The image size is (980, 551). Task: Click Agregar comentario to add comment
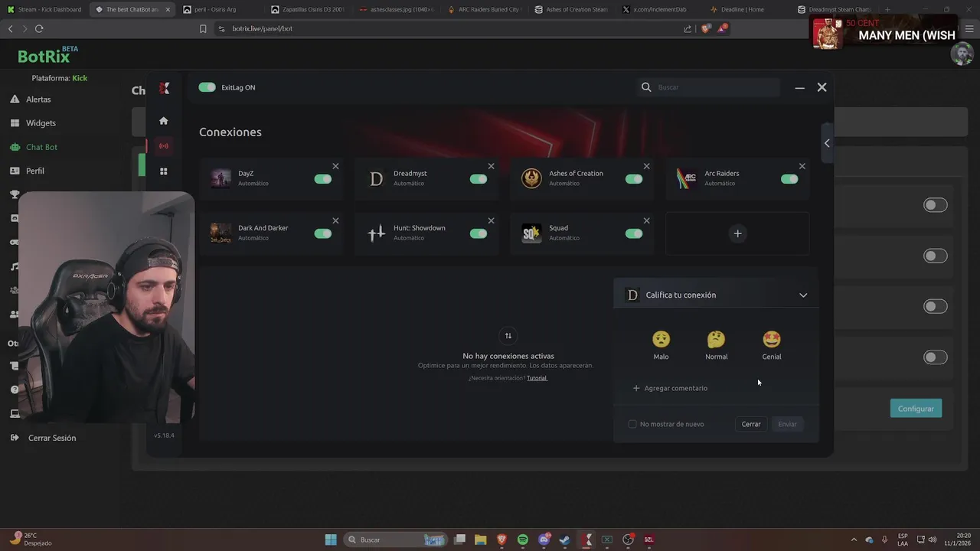(x=670, y=388)
